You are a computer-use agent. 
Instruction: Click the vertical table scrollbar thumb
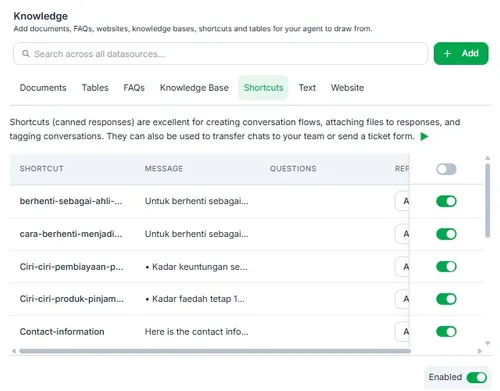tap(488, 200)
